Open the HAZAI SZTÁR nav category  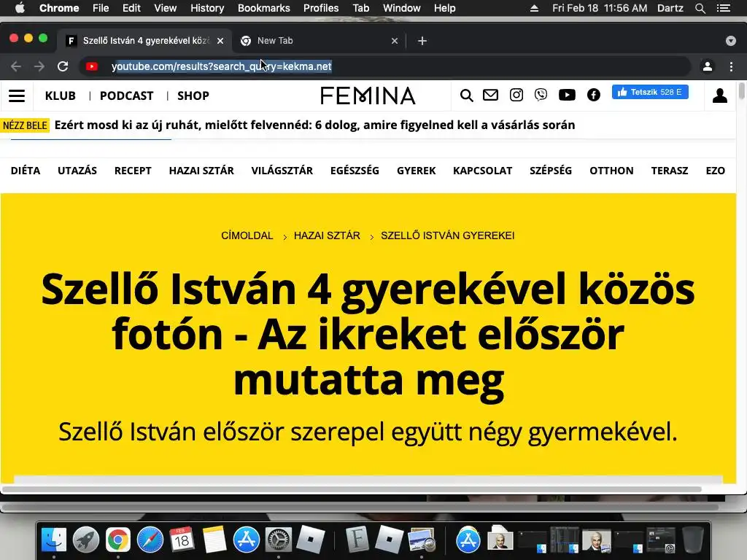(x=201, y=171)
